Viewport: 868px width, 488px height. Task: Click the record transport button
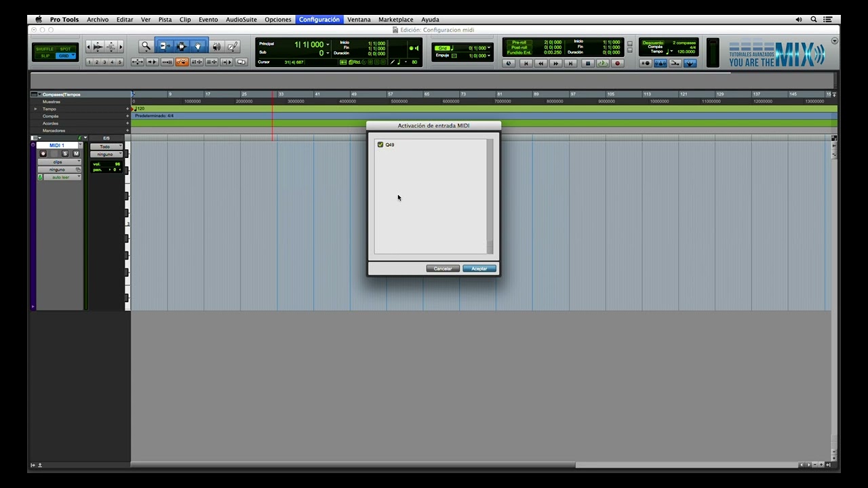(618, 63)
